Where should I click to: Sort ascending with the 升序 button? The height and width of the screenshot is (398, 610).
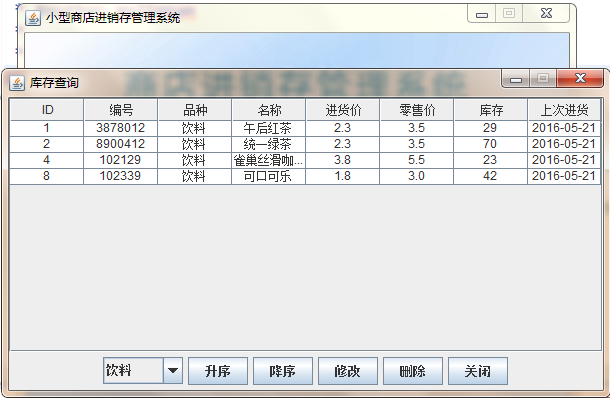coord(218,371)
